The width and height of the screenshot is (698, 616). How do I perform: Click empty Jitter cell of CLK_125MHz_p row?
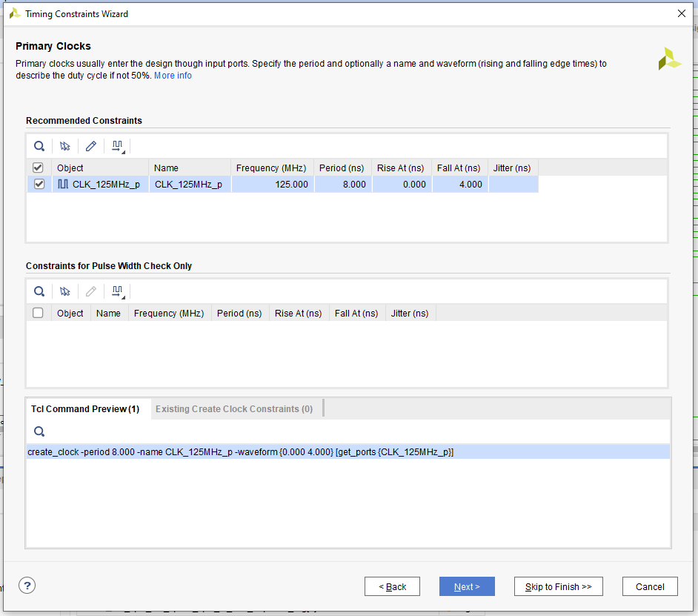[x=513, y=184]
